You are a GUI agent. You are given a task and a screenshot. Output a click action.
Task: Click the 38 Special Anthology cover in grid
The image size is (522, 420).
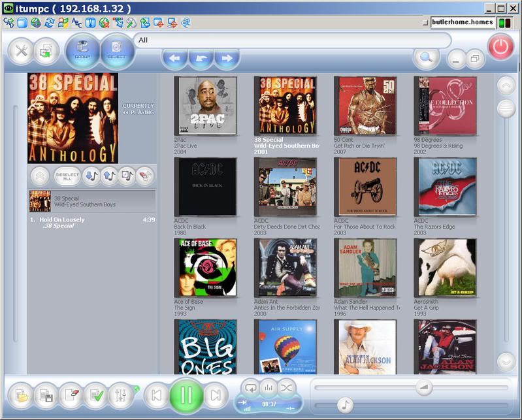(285, 106)
